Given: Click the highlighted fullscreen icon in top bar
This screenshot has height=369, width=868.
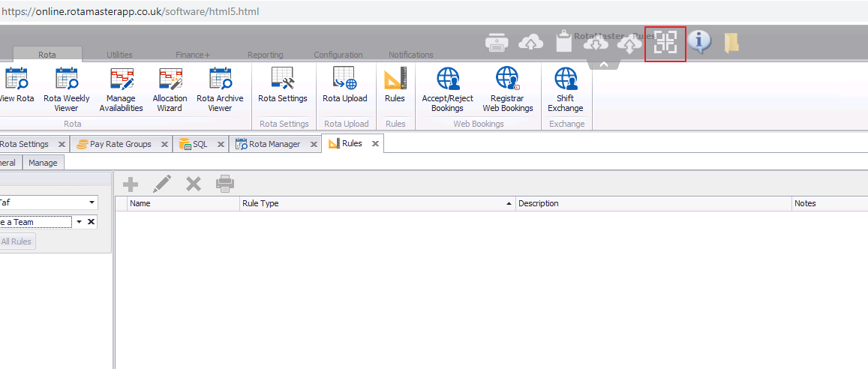Looking at the screenshot, I should (665, 43).
